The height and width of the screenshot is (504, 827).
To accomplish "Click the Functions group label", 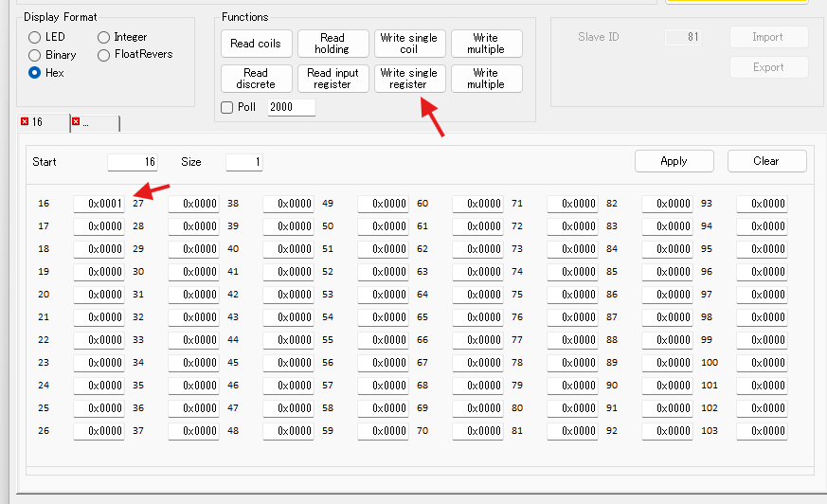I will [x=244, y=17].
